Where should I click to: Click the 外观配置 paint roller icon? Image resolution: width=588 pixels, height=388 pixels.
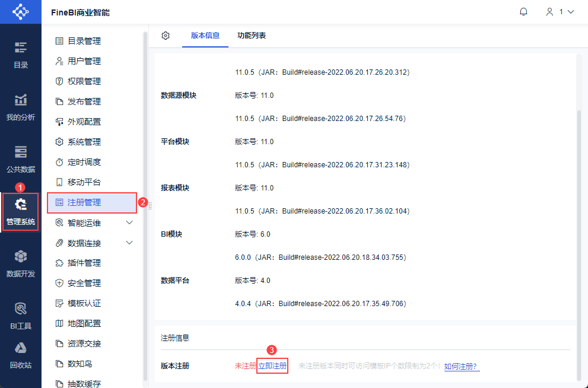pyautogui.click(x=59, y=122)
